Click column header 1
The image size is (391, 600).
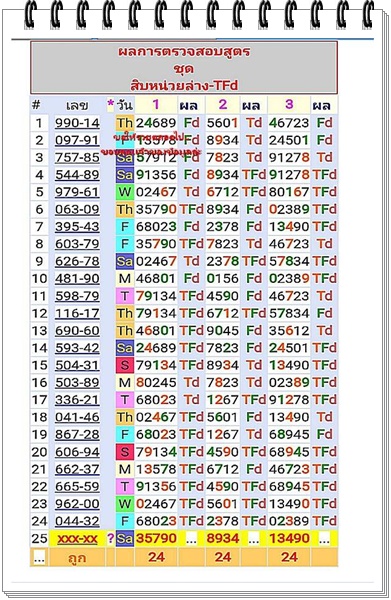tap(156, 104)
